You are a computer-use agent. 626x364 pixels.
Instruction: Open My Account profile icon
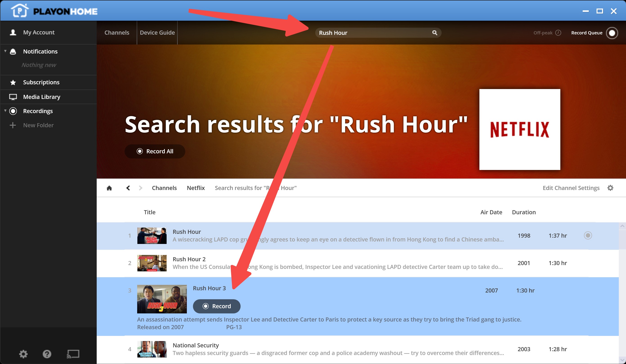[13, 32]
